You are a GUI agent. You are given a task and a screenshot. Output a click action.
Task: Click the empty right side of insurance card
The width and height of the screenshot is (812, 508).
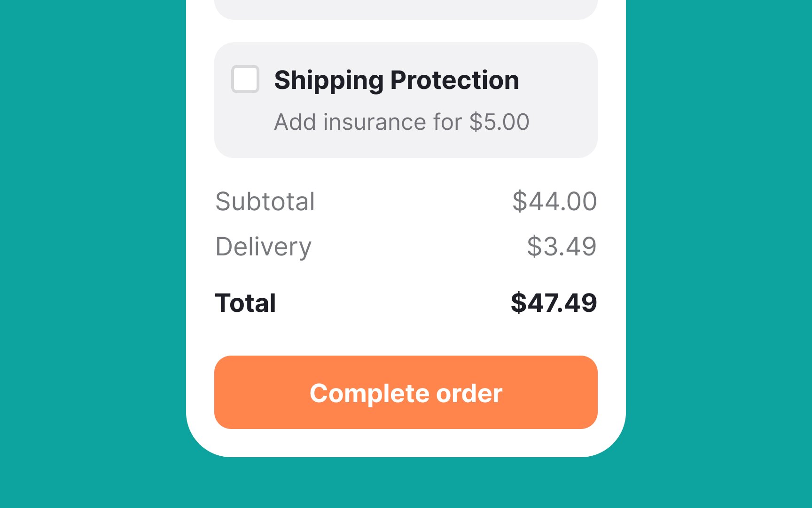(x=564, y=100)
